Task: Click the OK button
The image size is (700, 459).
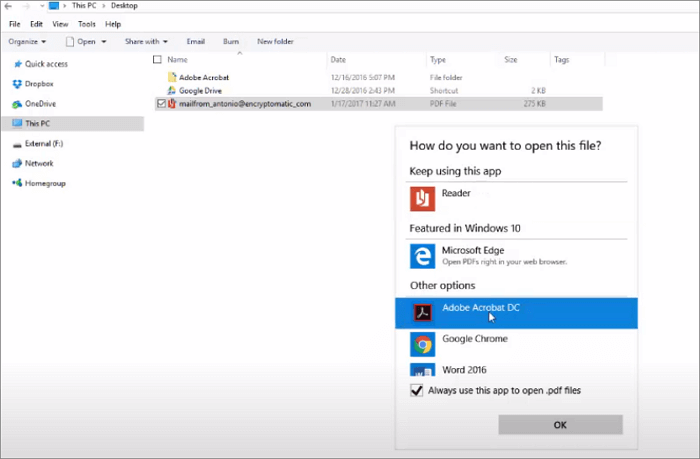Action: 560,424
